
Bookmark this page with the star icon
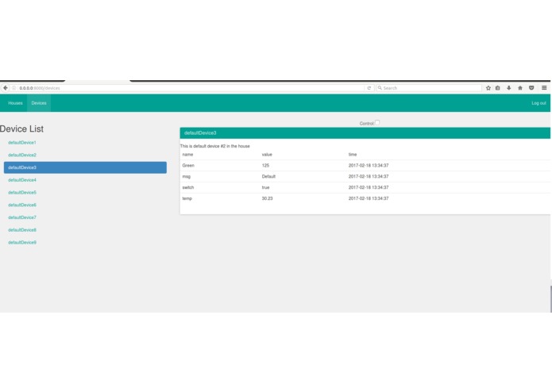tap(488, 88)
